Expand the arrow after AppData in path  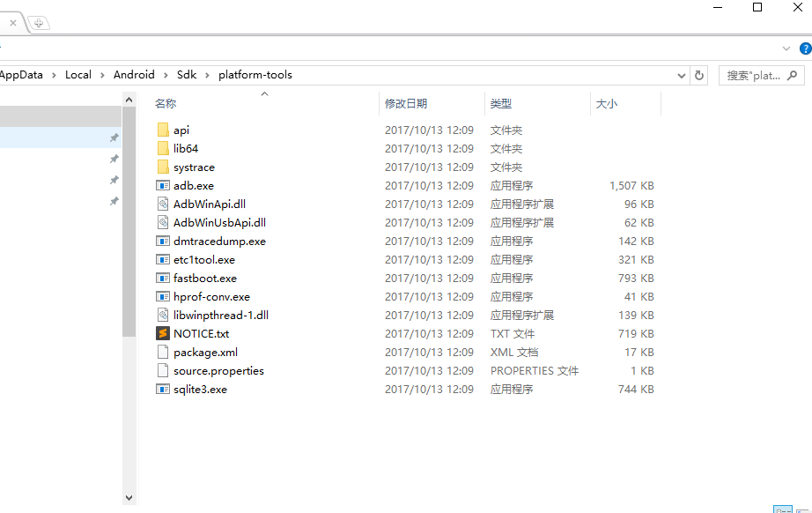click(54, 75)
